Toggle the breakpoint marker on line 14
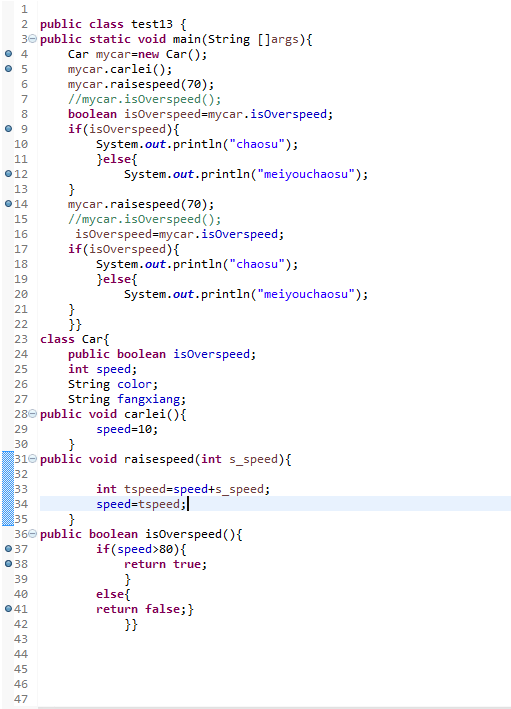 (x=8, y=204)
